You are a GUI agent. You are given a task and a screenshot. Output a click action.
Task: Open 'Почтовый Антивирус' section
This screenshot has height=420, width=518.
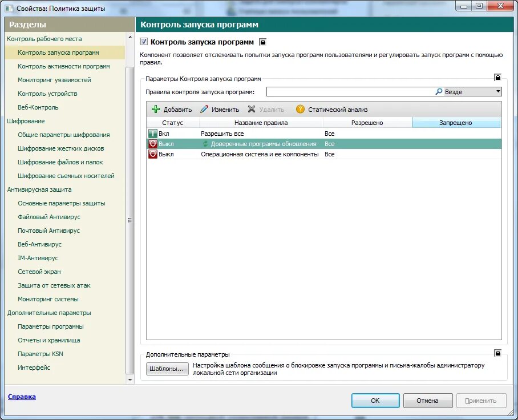[x=48, y=231]
